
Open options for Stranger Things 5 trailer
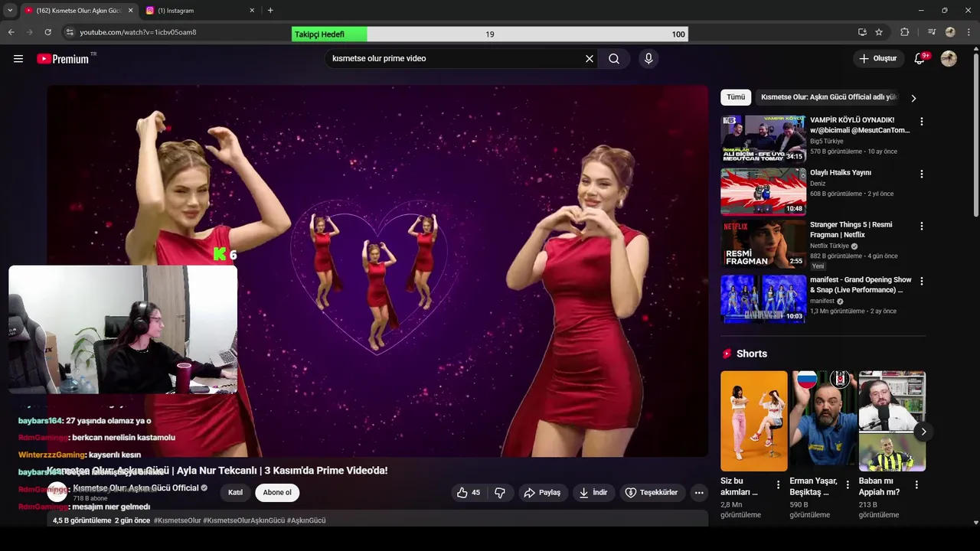point(921,226)
